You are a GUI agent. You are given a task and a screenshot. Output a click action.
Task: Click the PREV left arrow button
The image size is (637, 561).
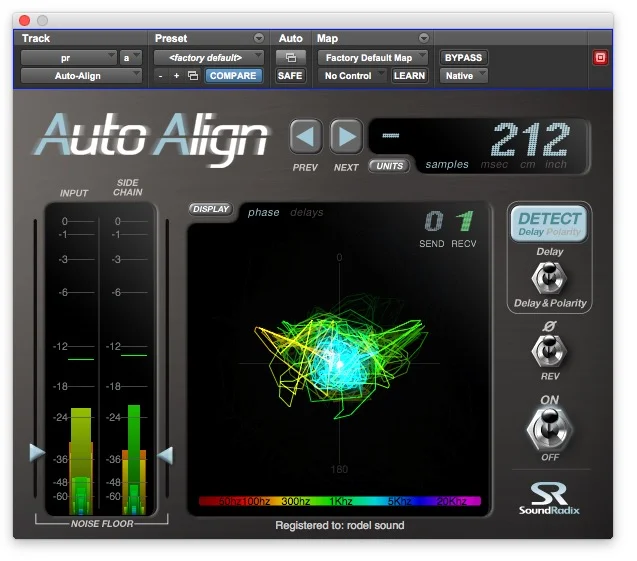tap(306, 136)
